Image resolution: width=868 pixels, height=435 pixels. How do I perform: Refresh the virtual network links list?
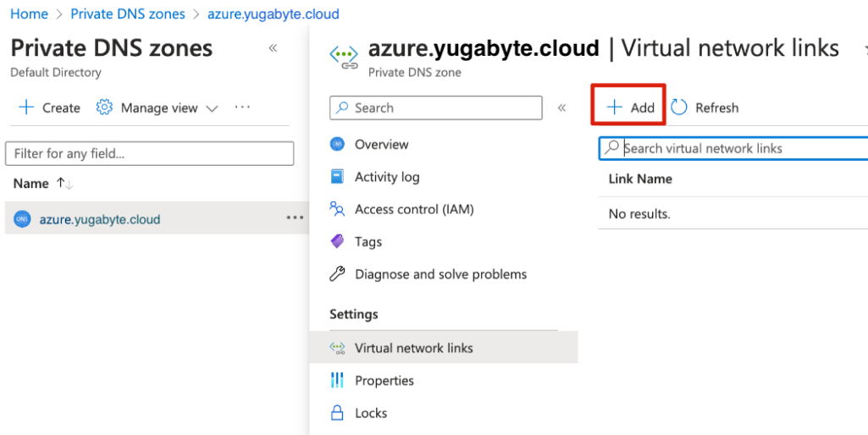pyautogui.click(x=705, y=107)
